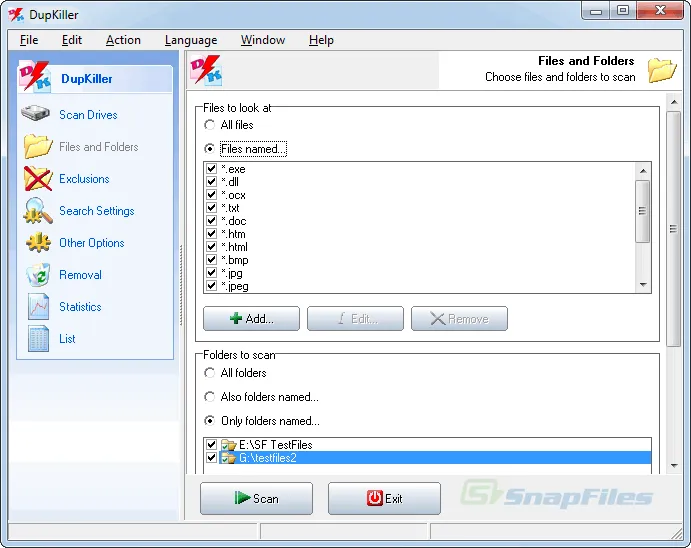Viewport: 691px width, 548px height.
Task: Open the Help menu
Action: pyautogui.click(x=321, y=40)
